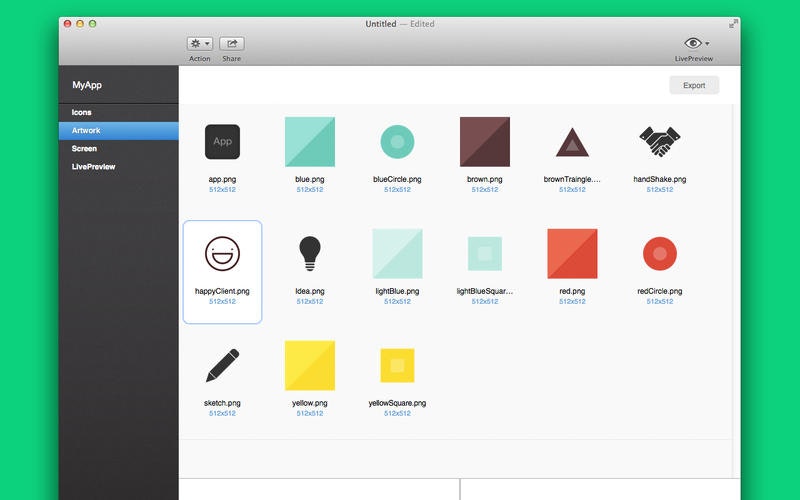Click 512x512 size under yellow.png
Screen dimensions: 800x500
tap(310, 413)
